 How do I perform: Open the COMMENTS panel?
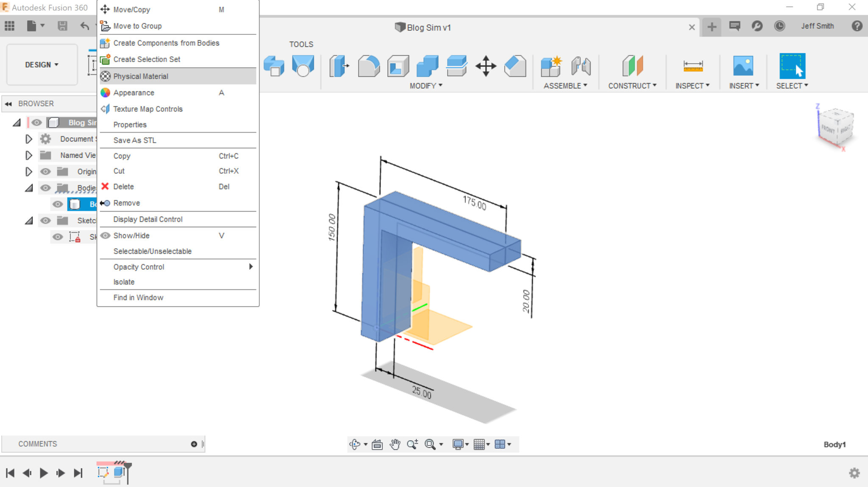[x=38, y=444]
